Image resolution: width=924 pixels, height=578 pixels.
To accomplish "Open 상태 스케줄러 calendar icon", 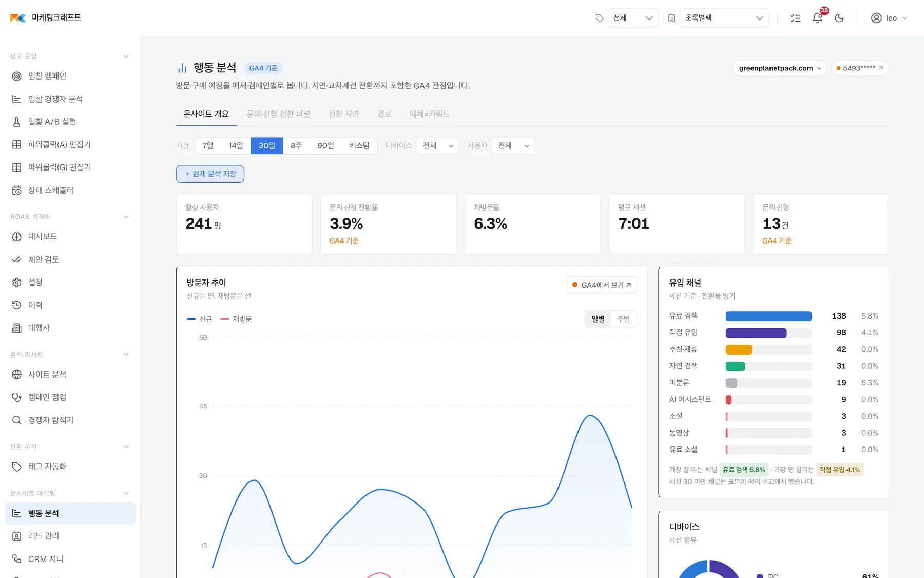I will 16,191.
